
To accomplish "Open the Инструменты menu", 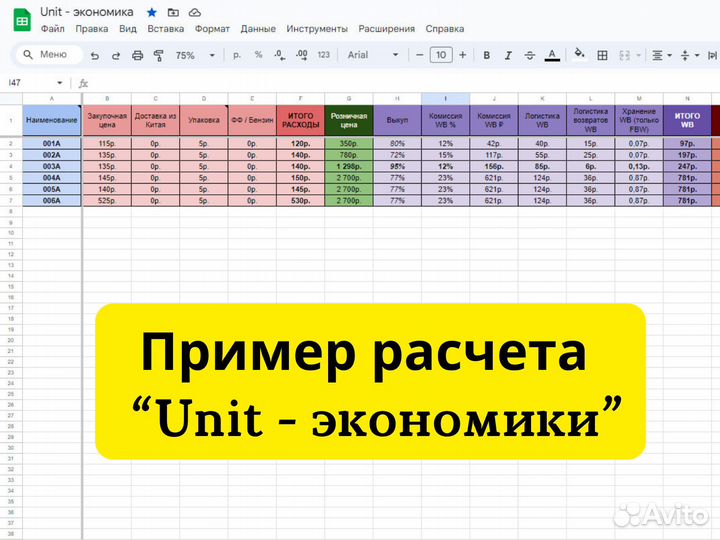I will pyautogui.click(x=317, y=28).
